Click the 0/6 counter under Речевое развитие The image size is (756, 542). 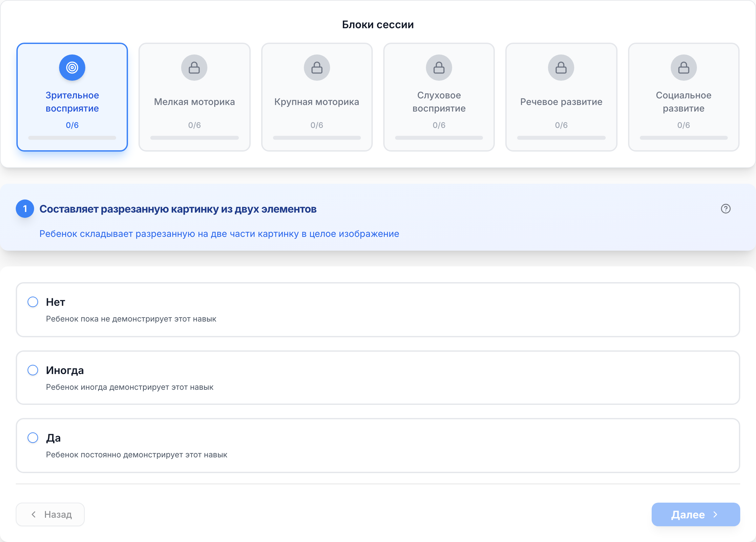561,125
